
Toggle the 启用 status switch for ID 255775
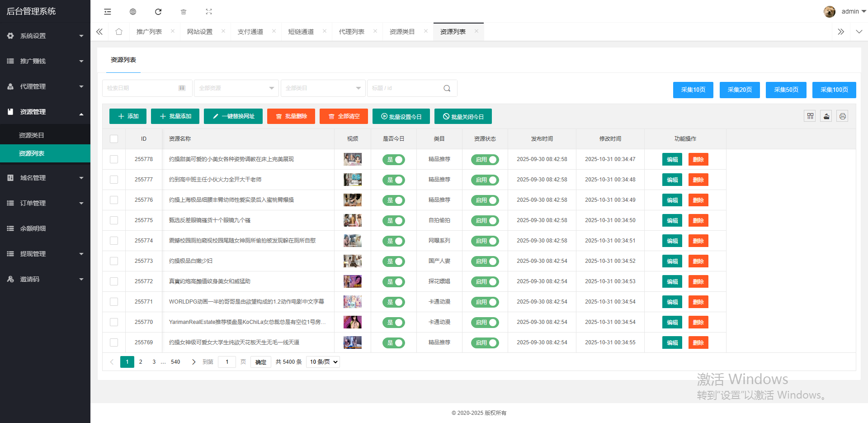pyautogui.click(x=485, y=221)
